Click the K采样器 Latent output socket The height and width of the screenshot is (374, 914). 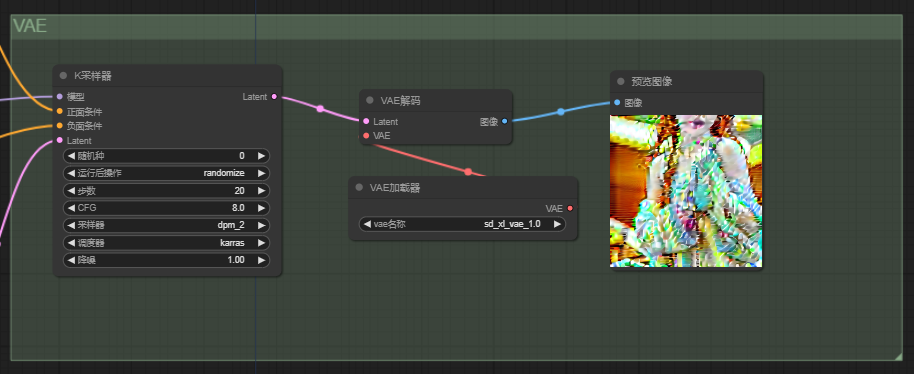tap(275, 97)
